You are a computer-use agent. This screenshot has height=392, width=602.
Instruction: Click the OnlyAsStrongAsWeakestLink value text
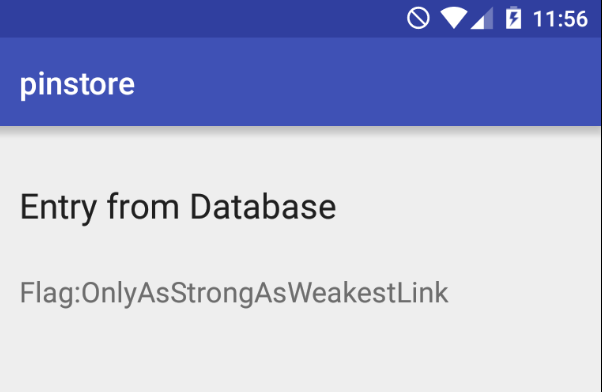pos(265,293)
